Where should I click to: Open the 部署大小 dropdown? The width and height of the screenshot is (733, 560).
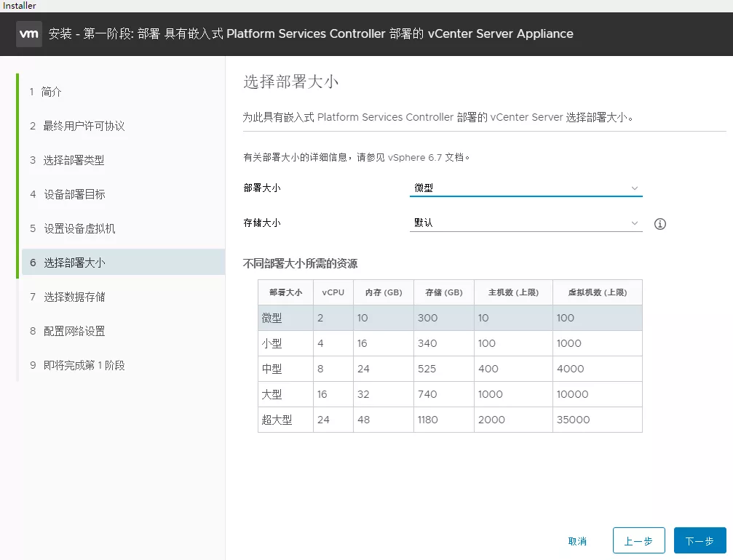(525, 188)
